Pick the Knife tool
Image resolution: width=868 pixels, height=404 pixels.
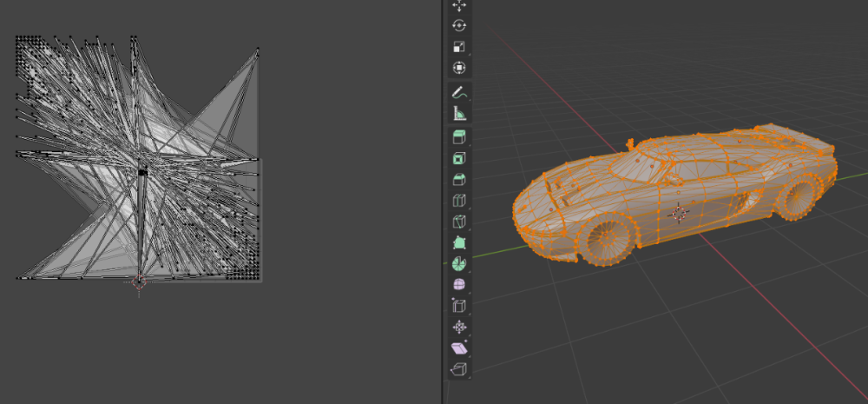459,222
